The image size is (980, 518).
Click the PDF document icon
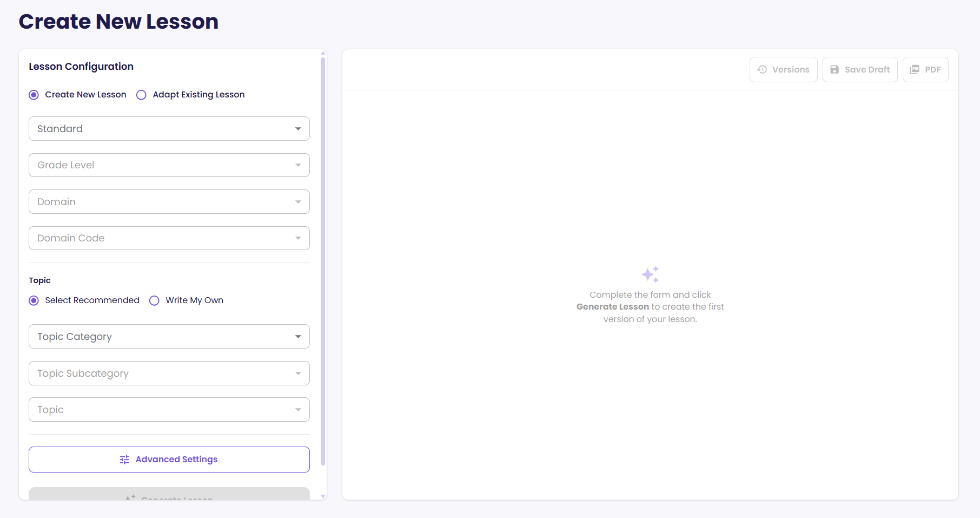click(x=915, y=69)
